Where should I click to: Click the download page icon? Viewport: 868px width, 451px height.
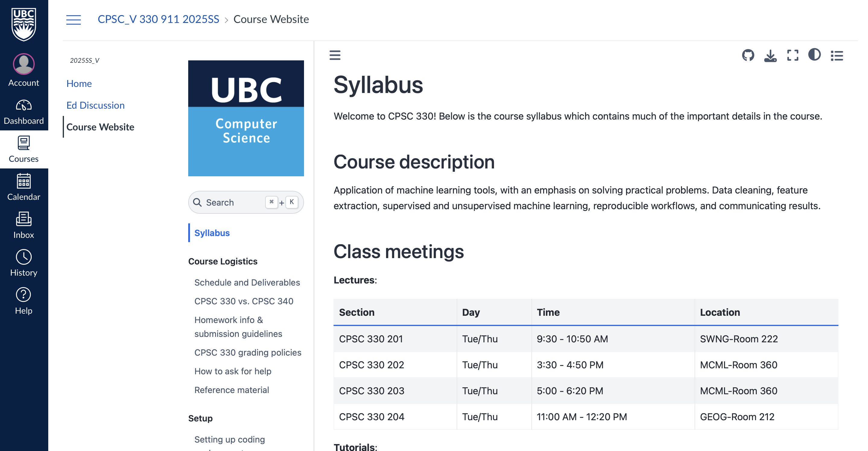tap(770, 55)
